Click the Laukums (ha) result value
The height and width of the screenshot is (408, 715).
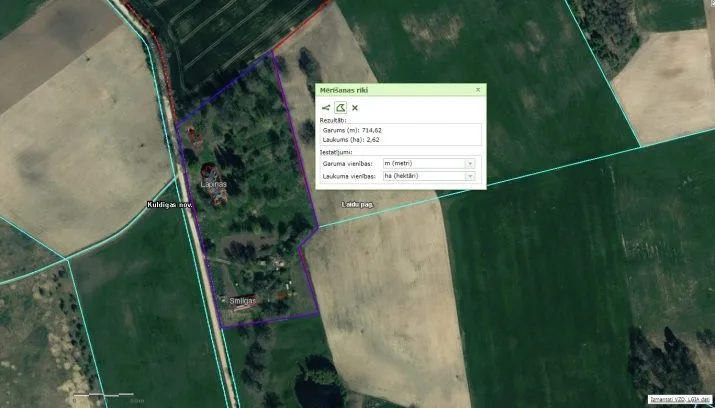pyautogui.click(x=373, y=140)
